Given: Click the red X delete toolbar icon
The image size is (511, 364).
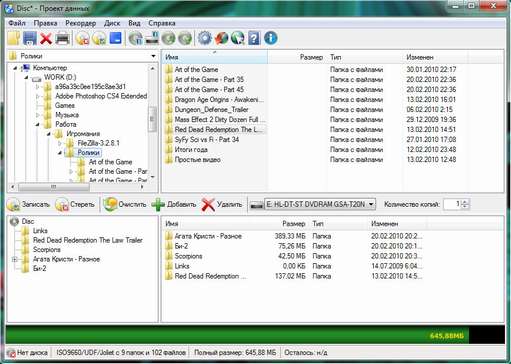Looking at the screenshot, I should pos(46,38).
